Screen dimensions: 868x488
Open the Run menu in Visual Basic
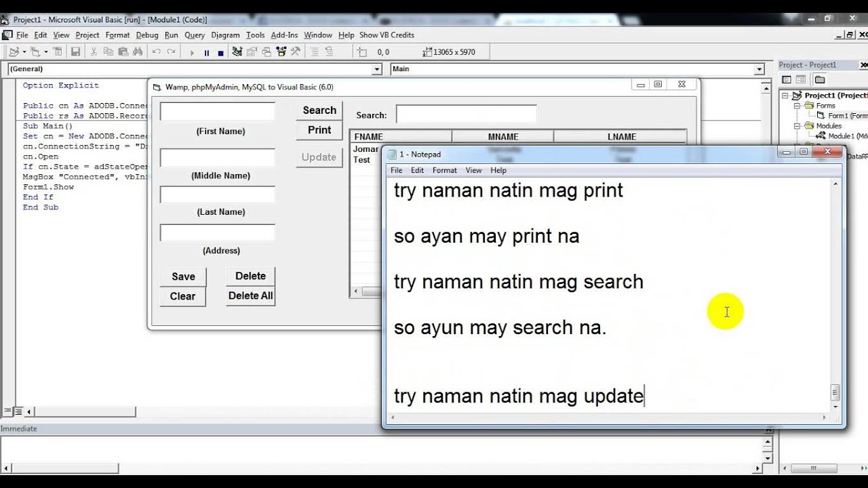pos(171,35)
